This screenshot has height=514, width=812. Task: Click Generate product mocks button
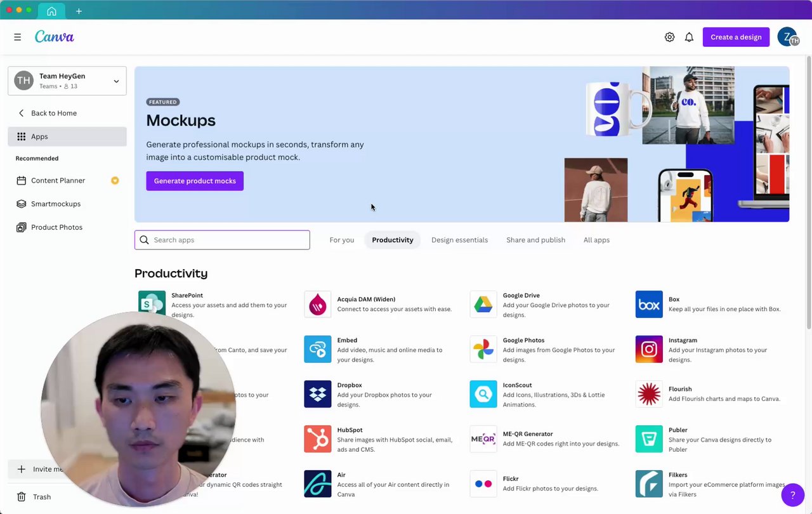195,181
